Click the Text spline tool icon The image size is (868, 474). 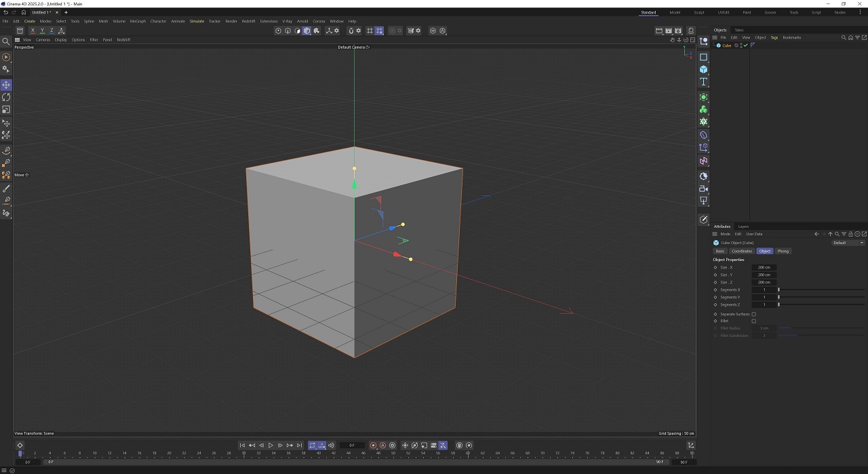[703, 81]
